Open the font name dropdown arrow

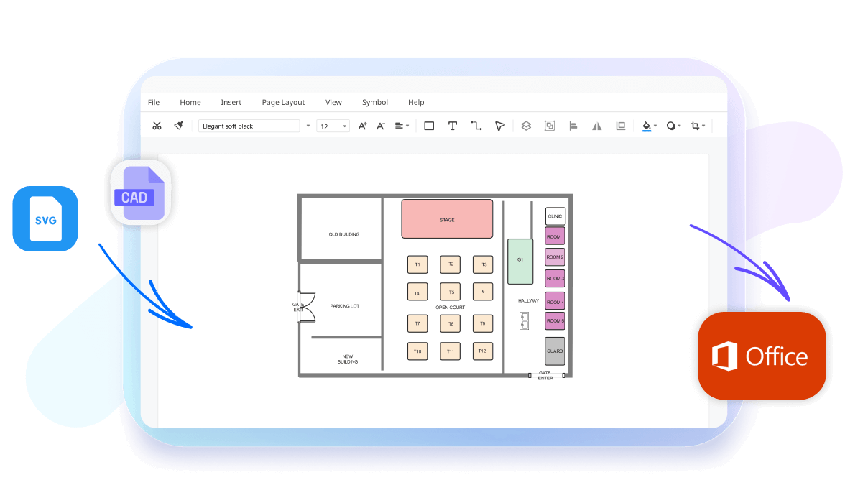308,126
